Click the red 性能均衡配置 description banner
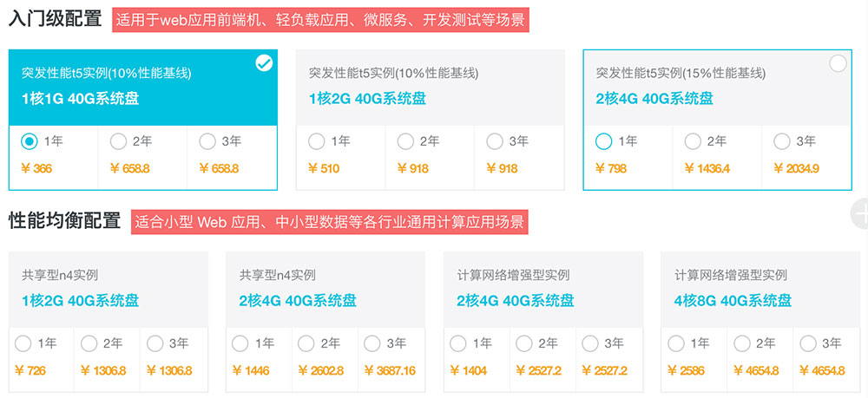This screenshot has width=868, height=398. tap(329, 222)
